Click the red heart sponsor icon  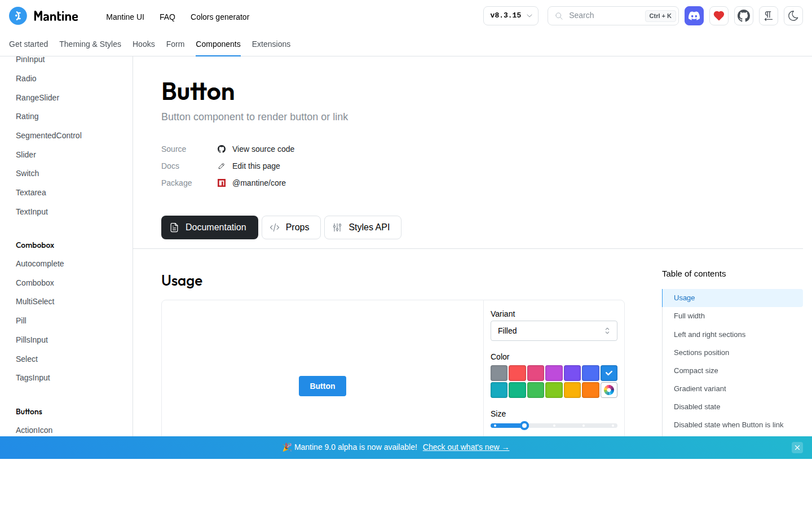coord(719,16)
